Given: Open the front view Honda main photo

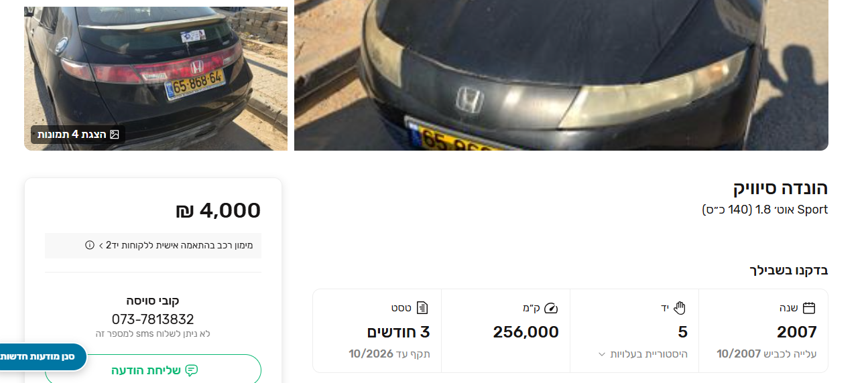Looking at the screenshot, I should click(x=561, y=75).
